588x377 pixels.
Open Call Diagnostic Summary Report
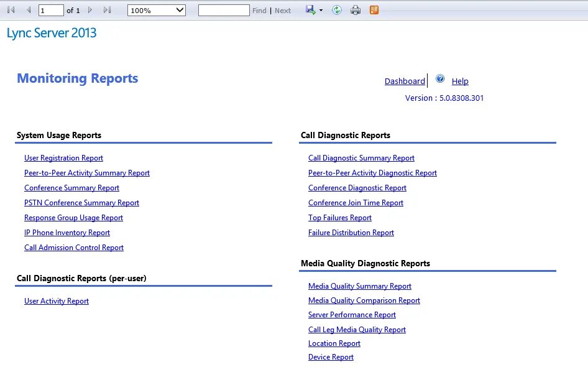(361, 158)
